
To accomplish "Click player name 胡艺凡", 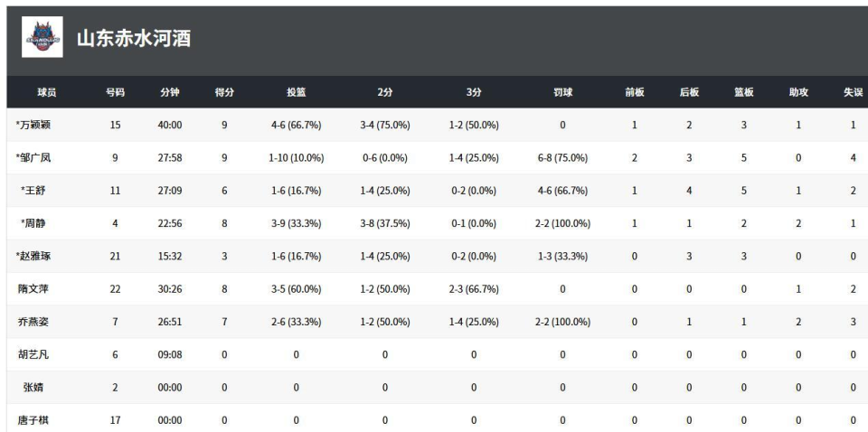I will [33, 354].
